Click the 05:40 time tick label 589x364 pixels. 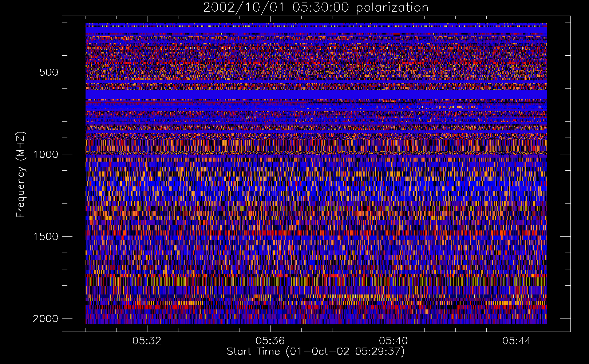[394, 341]
